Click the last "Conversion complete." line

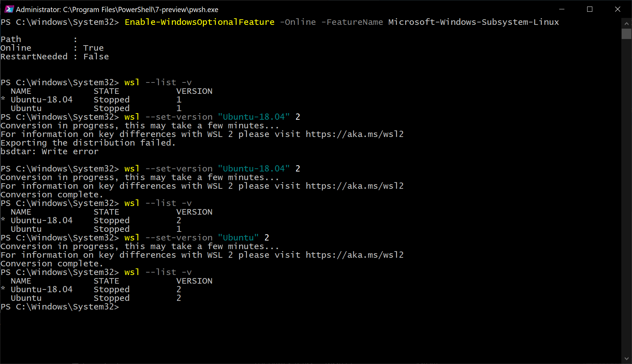pyautogui.click(x=52, y=264)
